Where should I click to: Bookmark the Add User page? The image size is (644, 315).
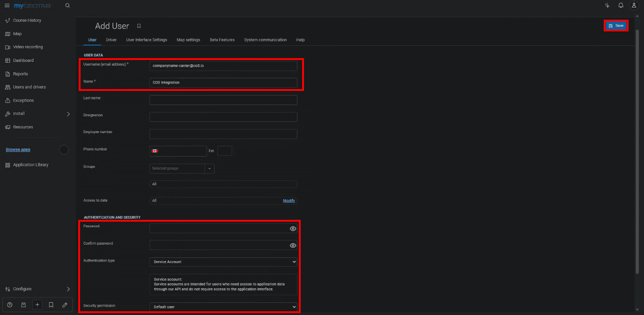click(x=139, y=26)
